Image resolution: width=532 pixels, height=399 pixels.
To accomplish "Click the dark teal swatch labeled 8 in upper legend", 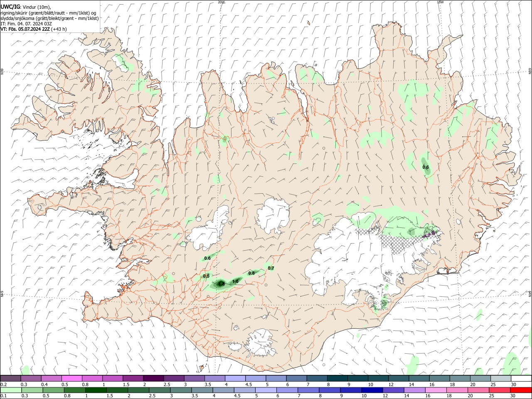I will pyautogui.click(x=337, y=378).
